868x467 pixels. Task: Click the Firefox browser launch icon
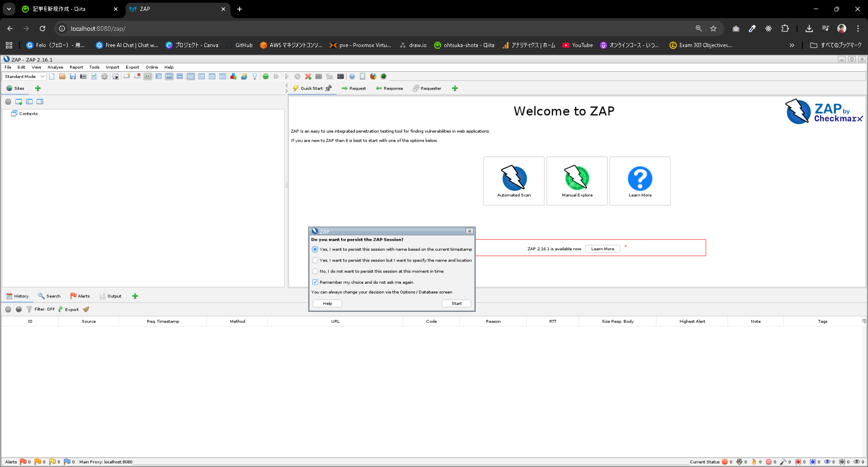tap(373, 76)
